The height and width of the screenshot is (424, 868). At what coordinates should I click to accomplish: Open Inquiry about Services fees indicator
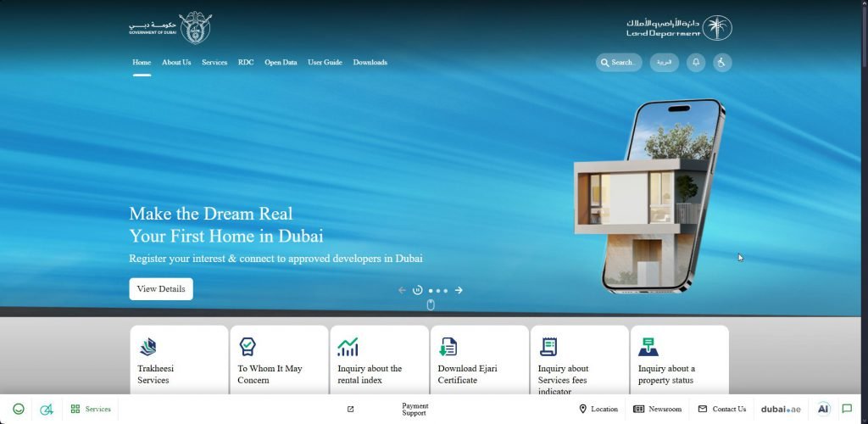point(580,360)
